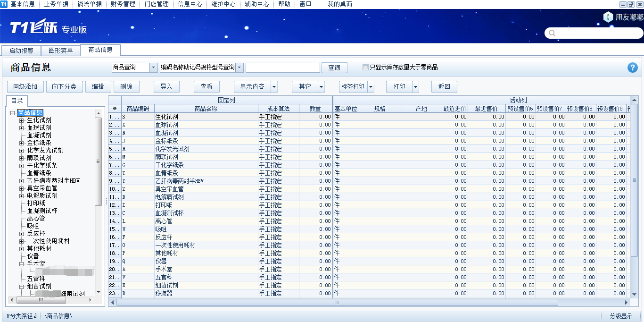Expand the 生化试剂 tree node
The width and height of the screenshot is (644, 322).
click(21, 120)
